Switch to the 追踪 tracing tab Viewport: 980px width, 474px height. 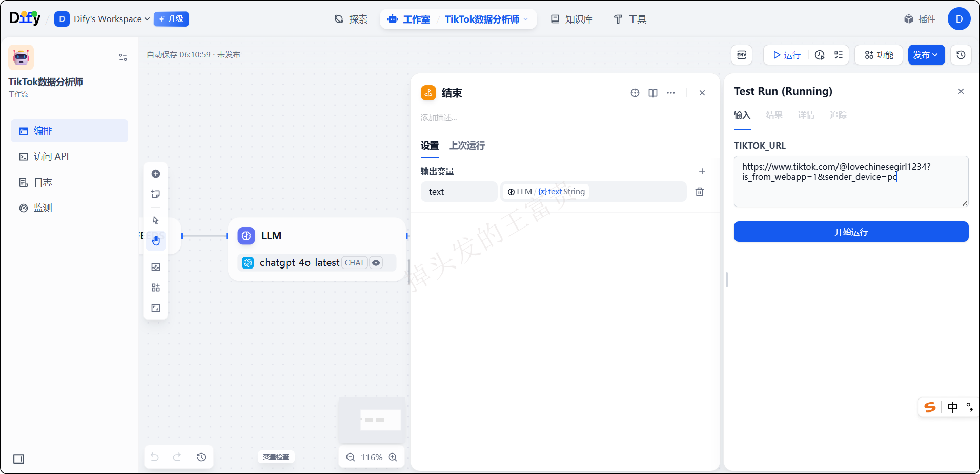[x=838, y=115]
